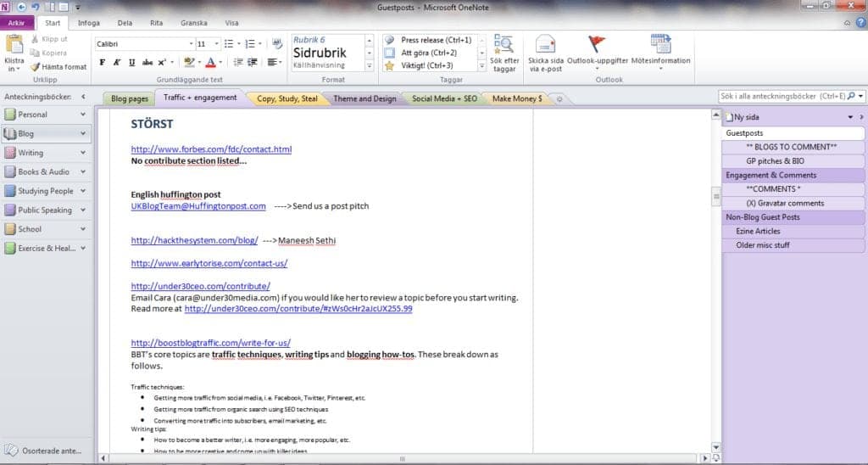Screen dimensions: 868x465
Task: Open the forbes.com contact link
Action: 211,149
